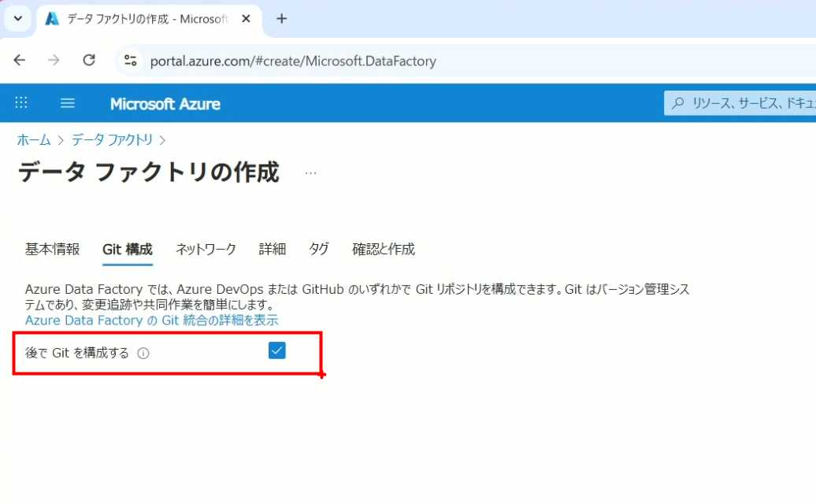Click the ホーム breadcrumb link

click(34, 140)
